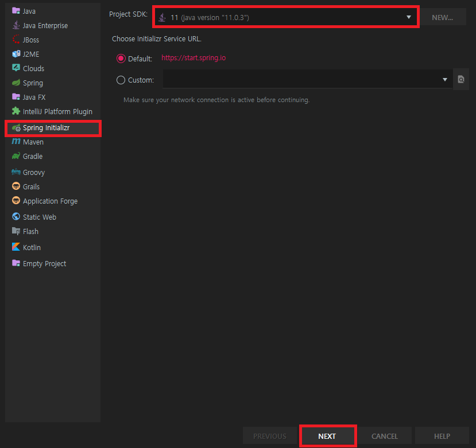Choose Kotlin project type
Screen dimensions: 476x448
point(53,247)
